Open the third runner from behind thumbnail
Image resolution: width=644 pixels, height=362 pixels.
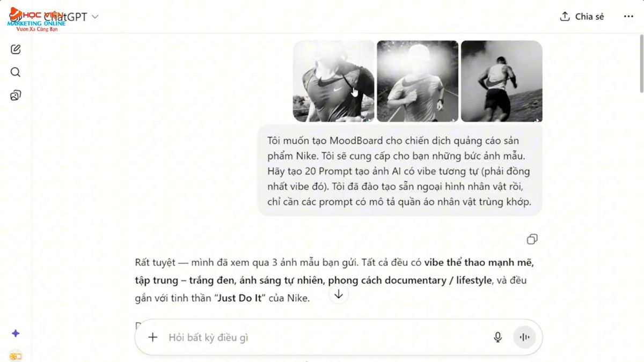[x=501, y=82]
